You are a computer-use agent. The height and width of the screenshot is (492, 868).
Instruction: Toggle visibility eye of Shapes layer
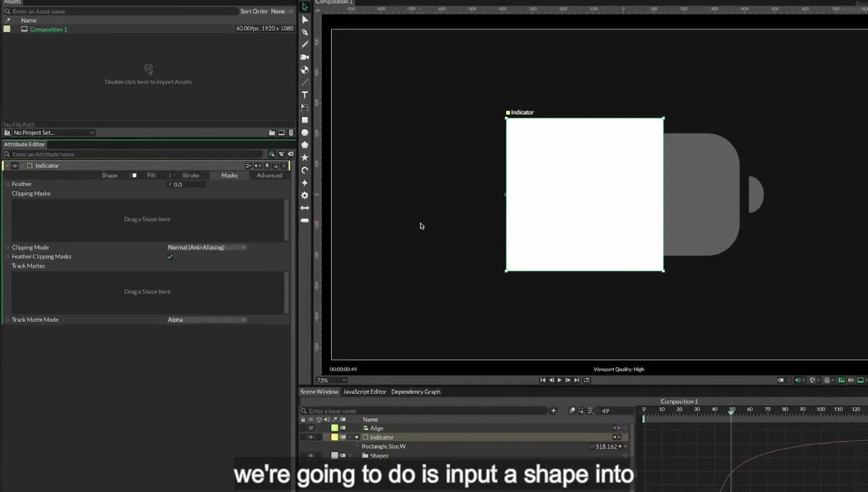click(311, 456)
